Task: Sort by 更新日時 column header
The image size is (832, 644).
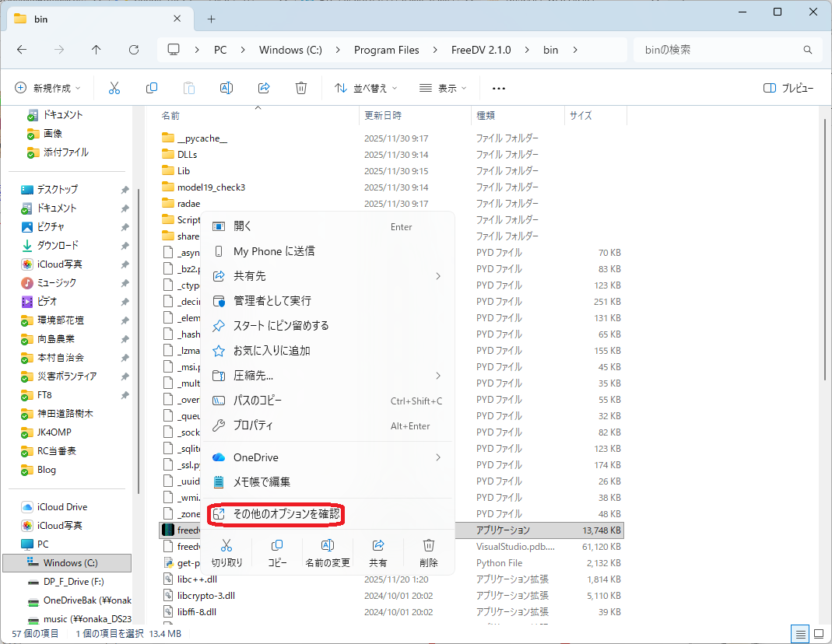Action: pyautogui.click(x=416, y=116)
